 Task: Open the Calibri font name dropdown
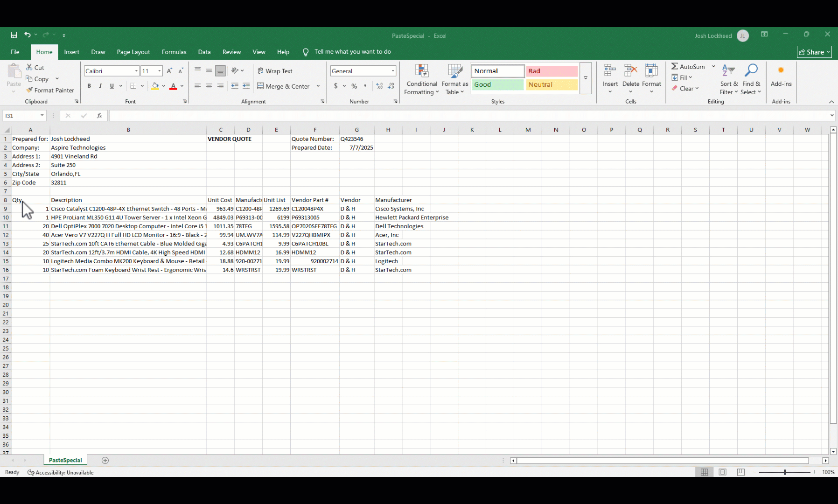136,71
